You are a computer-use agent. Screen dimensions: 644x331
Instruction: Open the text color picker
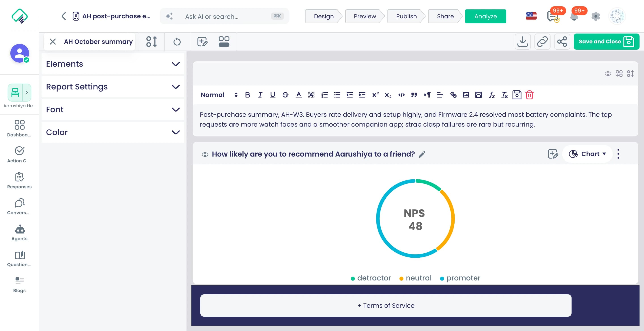click(299, 95)
